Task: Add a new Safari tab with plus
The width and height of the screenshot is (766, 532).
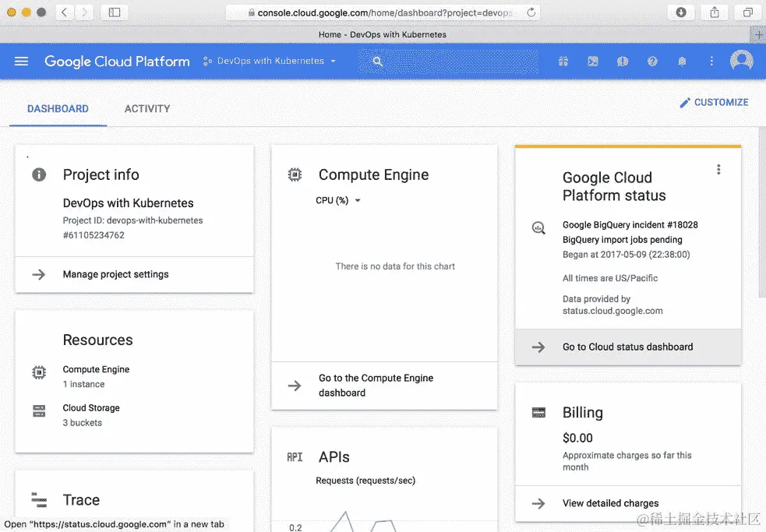Action: pyautogui.click(x=758, y=35)
